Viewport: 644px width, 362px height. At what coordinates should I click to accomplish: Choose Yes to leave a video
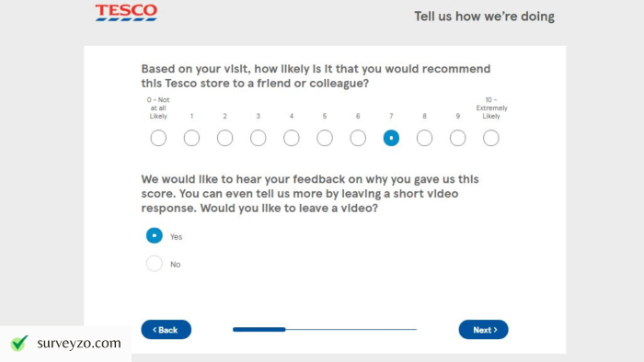tap(154, 236)
